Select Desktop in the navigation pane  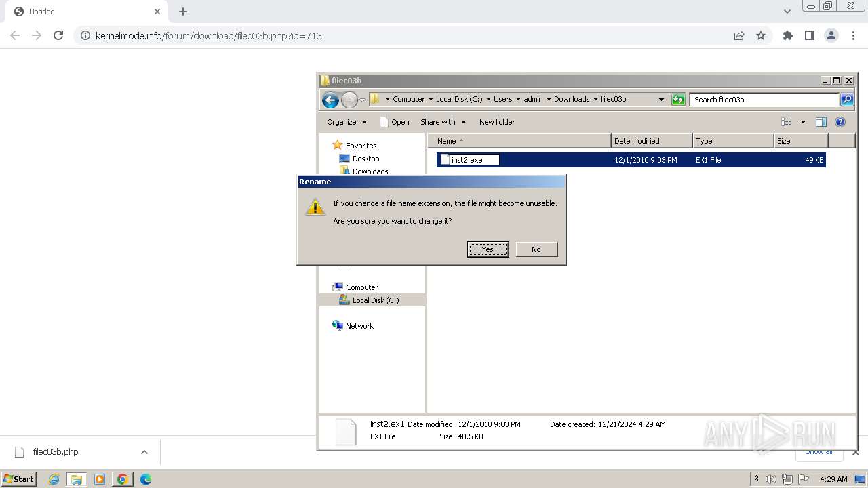tap(366, 159)
